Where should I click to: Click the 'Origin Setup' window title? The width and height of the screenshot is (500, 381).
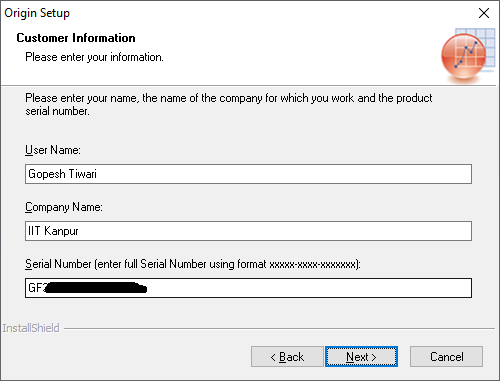pos(37,13)
